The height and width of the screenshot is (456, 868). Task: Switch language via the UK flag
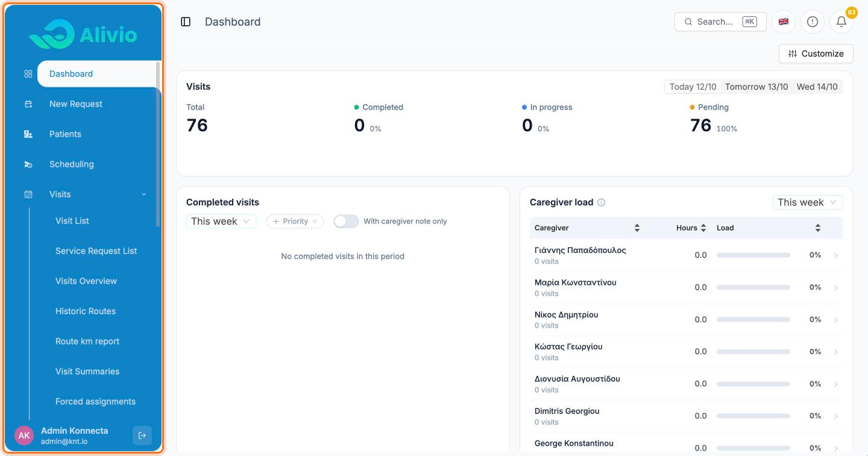tap(784, 22)
